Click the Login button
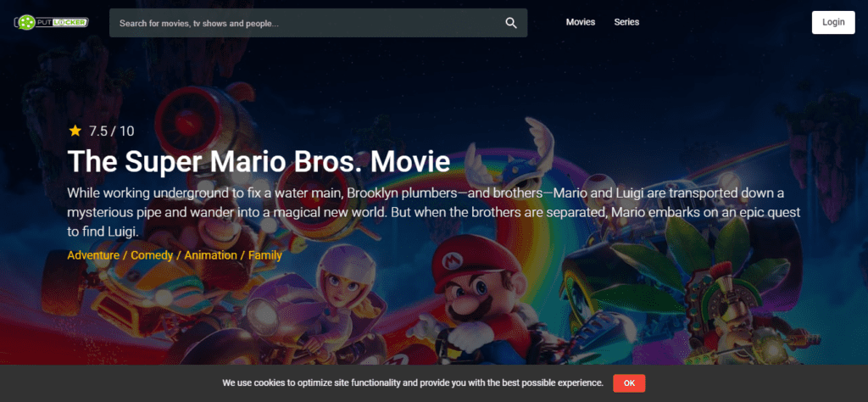This screenshot has width=868, height=402. (833, 22)
